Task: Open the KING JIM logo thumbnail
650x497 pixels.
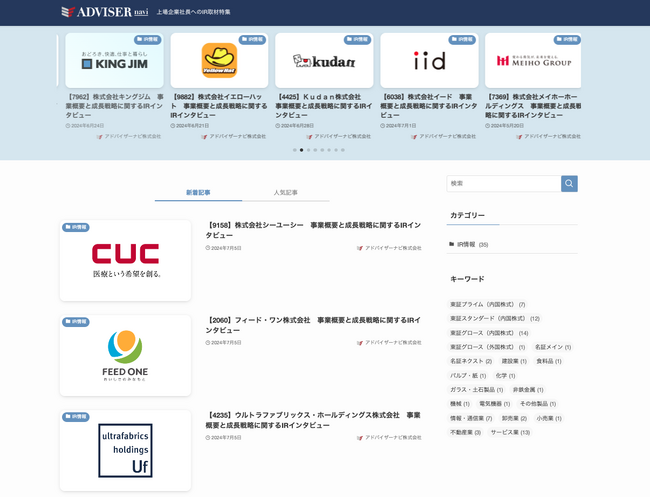Action: click(x=114, y=61)
